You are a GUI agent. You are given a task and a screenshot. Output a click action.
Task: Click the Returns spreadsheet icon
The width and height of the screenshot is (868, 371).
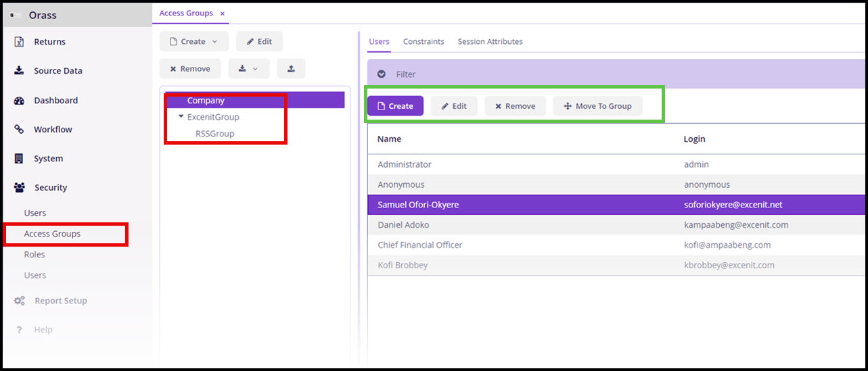[x=20, y=42]
